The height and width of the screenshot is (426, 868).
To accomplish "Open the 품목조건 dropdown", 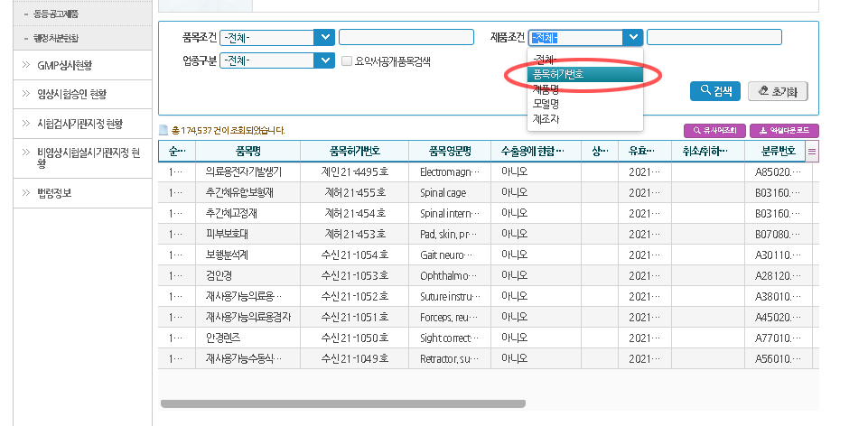I will [x=276, y=38].
